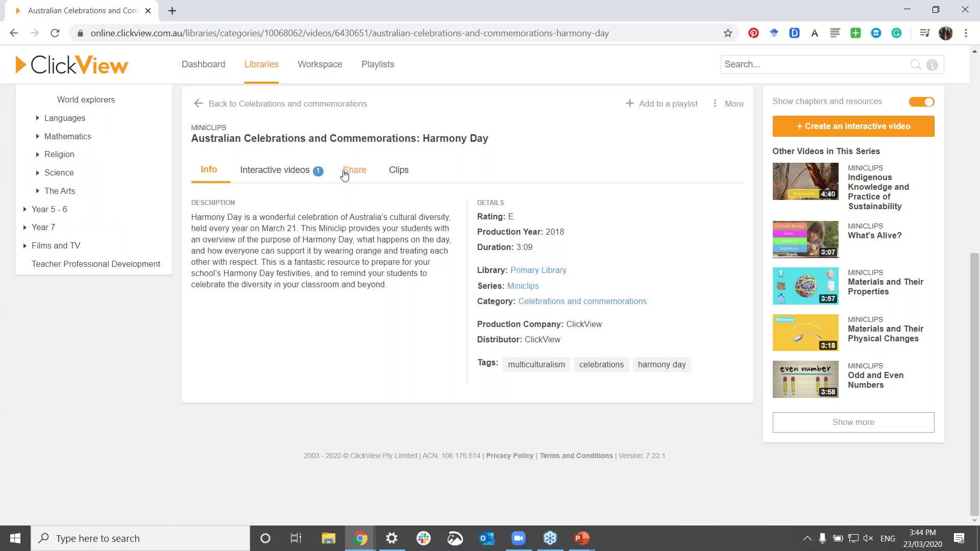Switch to the Clips tab
The image size is (980, 551).
point(399,170)
